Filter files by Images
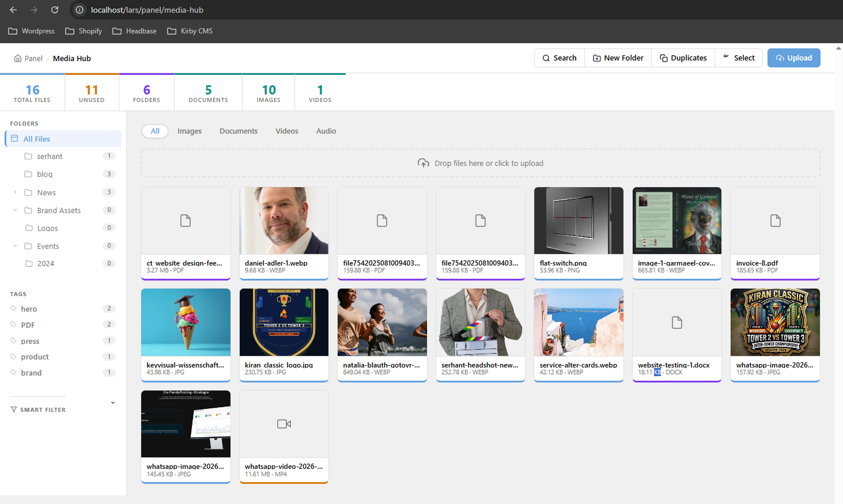This screenshot has width=843, height=504. tap(190, 131)
